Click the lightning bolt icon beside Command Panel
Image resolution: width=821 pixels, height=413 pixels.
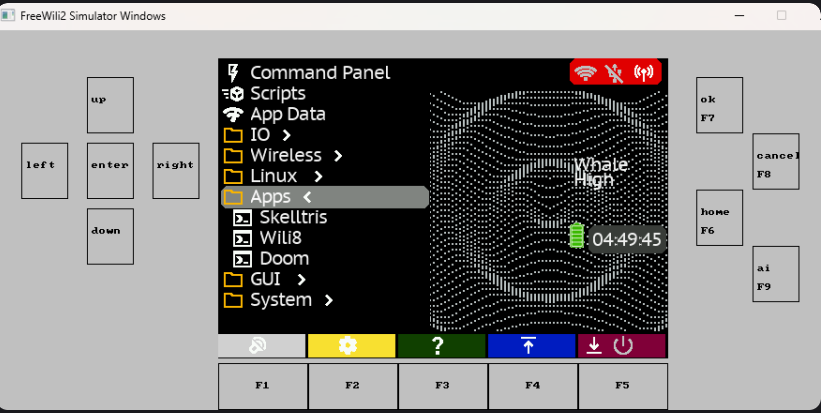click(233, 73)
